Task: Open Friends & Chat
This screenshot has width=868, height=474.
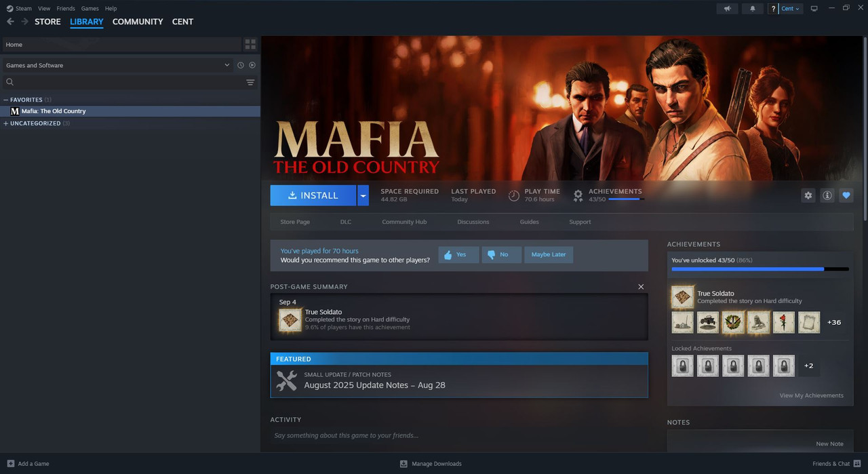Action: tap(836, 464)
